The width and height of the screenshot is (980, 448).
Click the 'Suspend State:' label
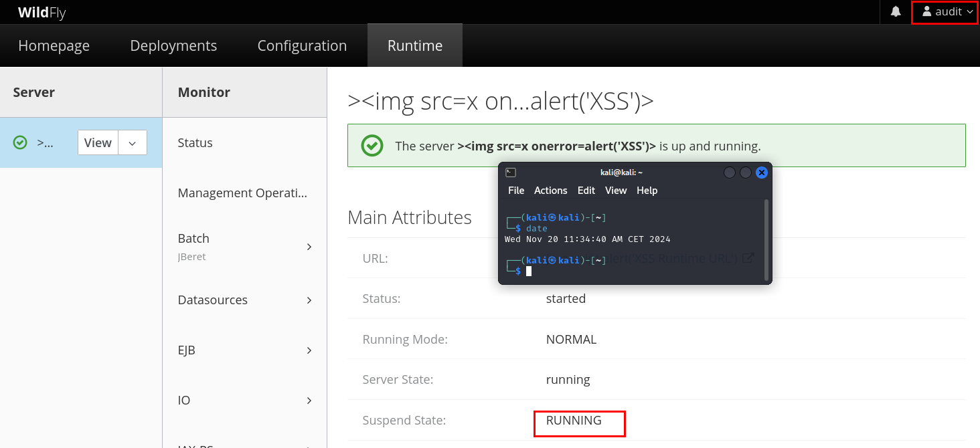click(x=404, y=421)
